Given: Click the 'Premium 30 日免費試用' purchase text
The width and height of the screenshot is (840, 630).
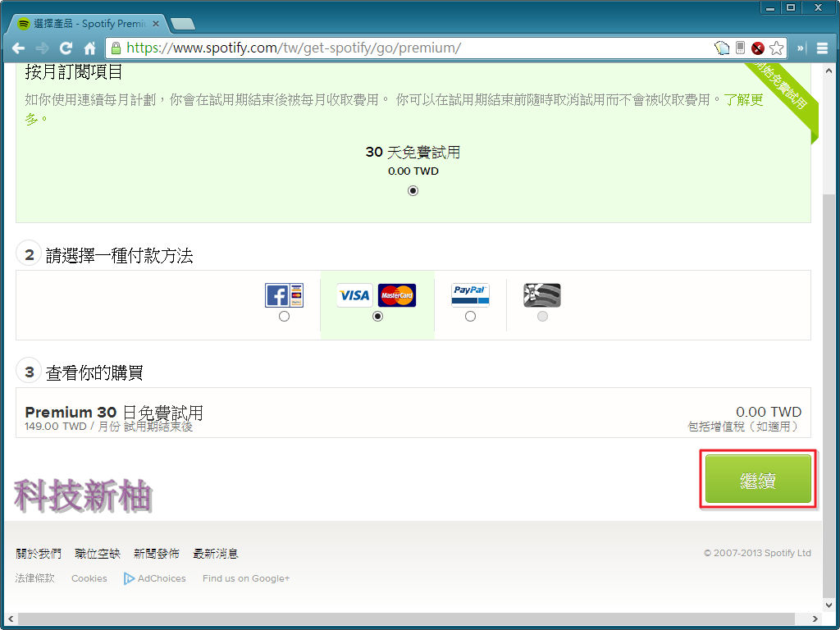Looking at the screenshot, I should [x=114, y=413].
